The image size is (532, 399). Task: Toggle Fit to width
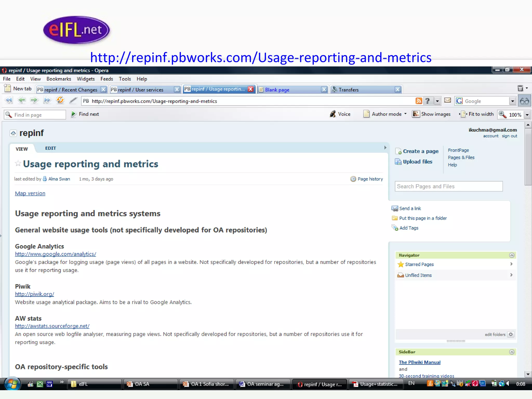click(x=476, y=114)
